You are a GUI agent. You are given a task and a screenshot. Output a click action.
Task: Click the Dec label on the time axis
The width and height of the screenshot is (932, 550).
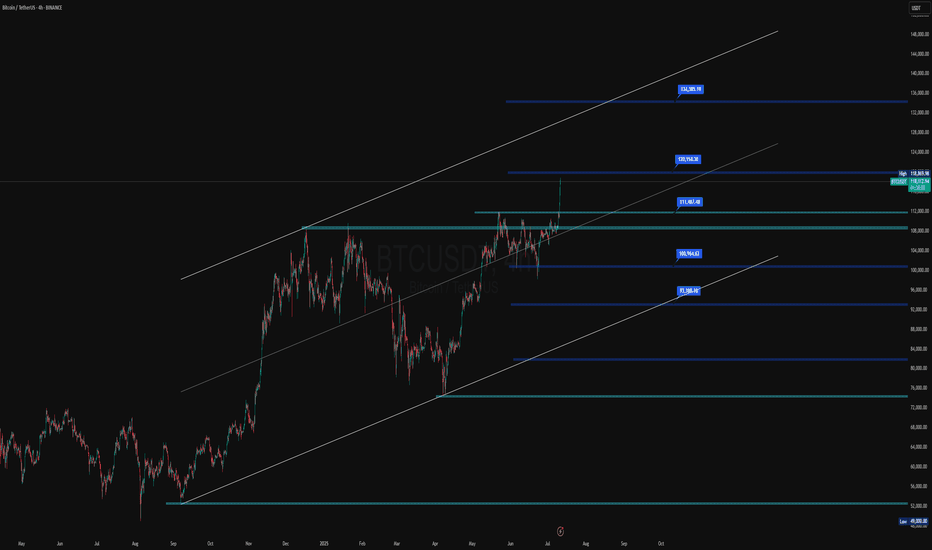(x=285, y=543)
